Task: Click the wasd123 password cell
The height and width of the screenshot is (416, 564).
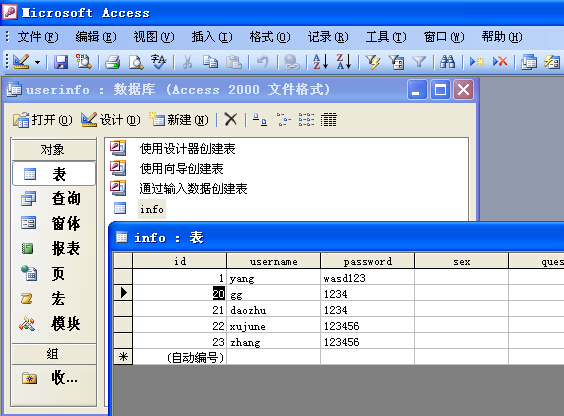Action: coord(367,278)
